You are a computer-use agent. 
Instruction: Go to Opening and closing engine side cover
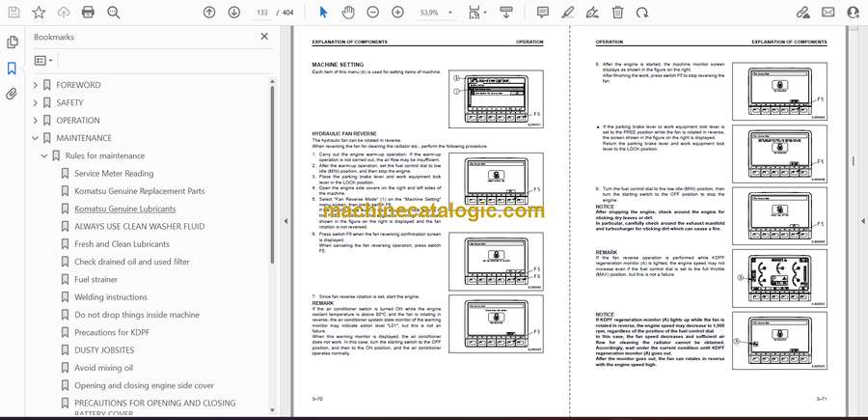[144, 385]
